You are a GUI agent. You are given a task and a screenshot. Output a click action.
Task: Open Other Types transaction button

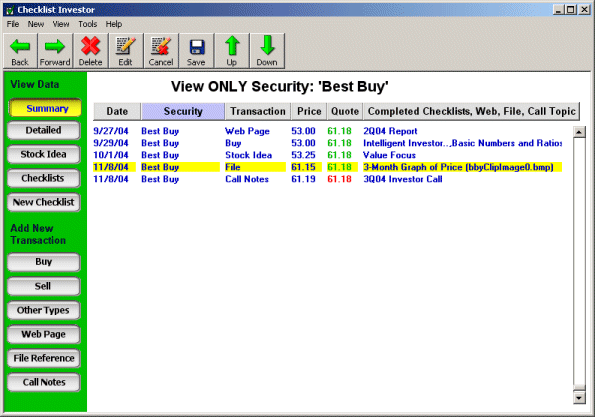44,310
